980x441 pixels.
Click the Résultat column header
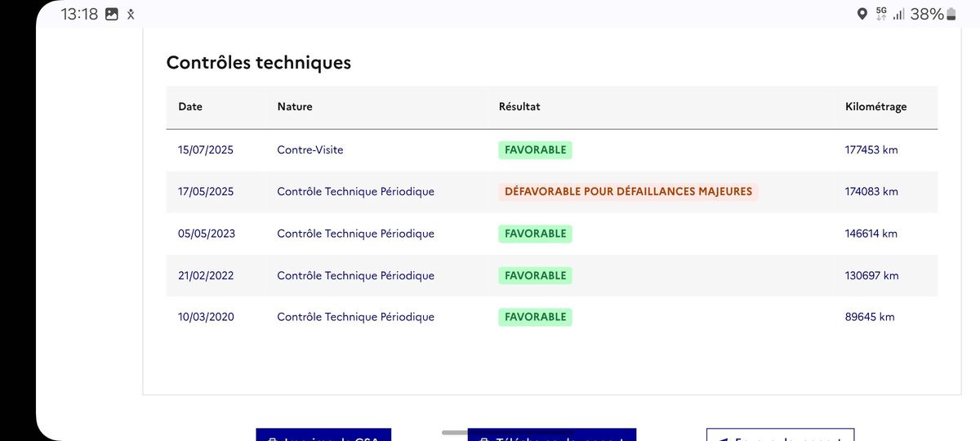click(519, 106)
